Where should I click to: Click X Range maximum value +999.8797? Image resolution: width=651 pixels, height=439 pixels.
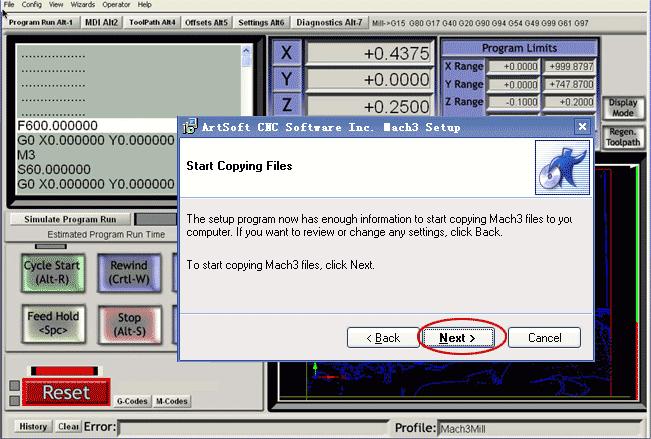click(569, 66)
